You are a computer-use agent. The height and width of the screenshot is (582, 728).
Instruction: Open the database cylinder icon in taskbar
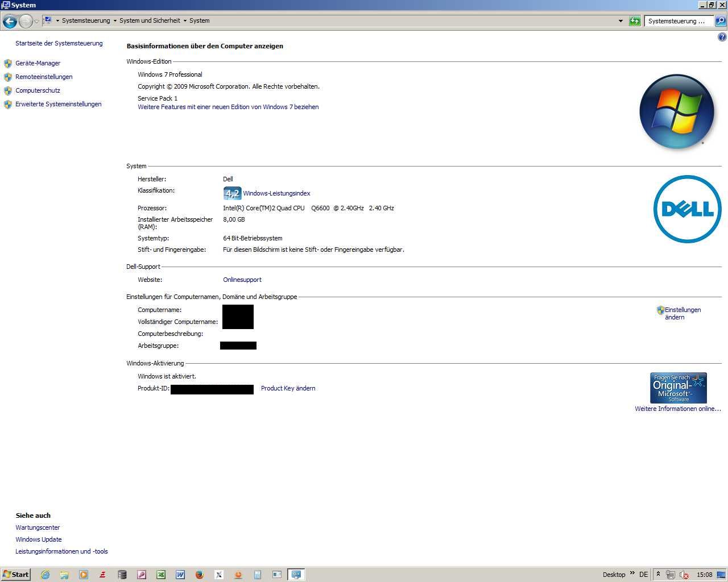pos(122,575)
